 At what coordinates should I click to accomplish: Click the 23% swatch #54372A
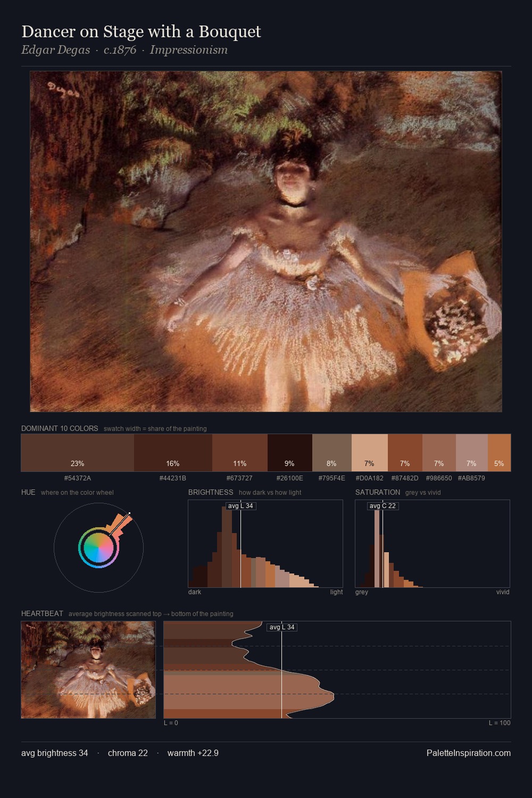coord(78,453)
